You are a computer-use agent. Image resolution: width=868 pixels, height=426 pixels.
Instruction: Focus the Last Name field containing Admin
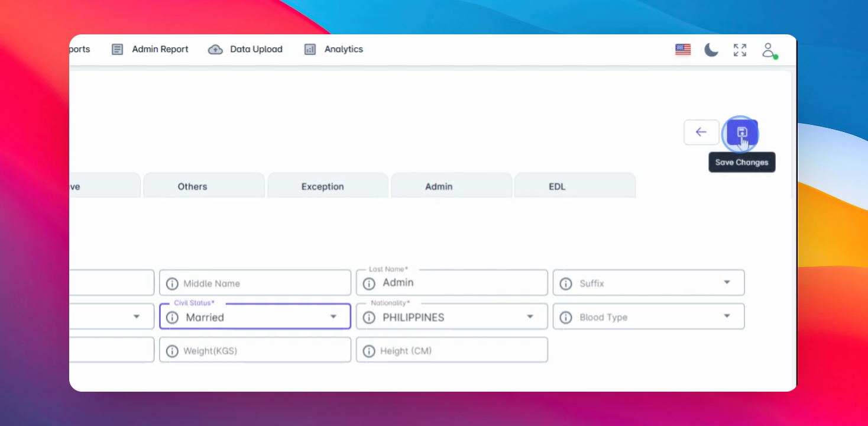tap(452, 283)
